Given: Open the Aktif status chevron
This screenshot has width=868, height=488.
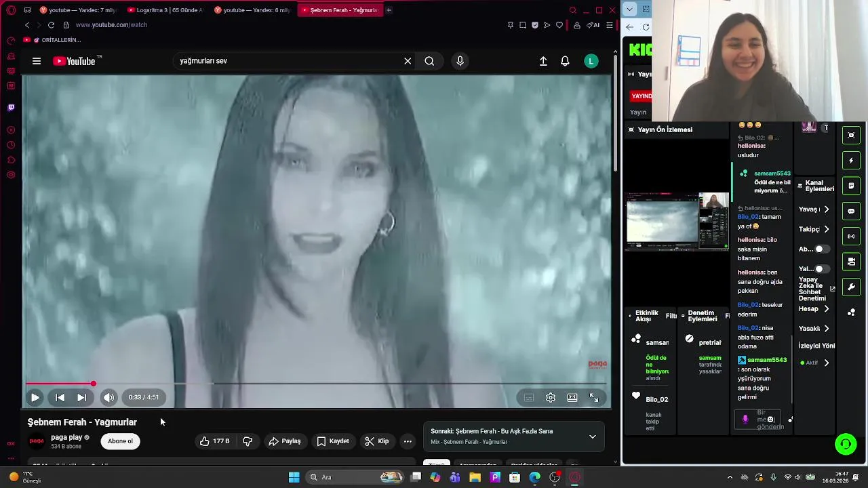Looking at the screenshot, I should point(826,363).
